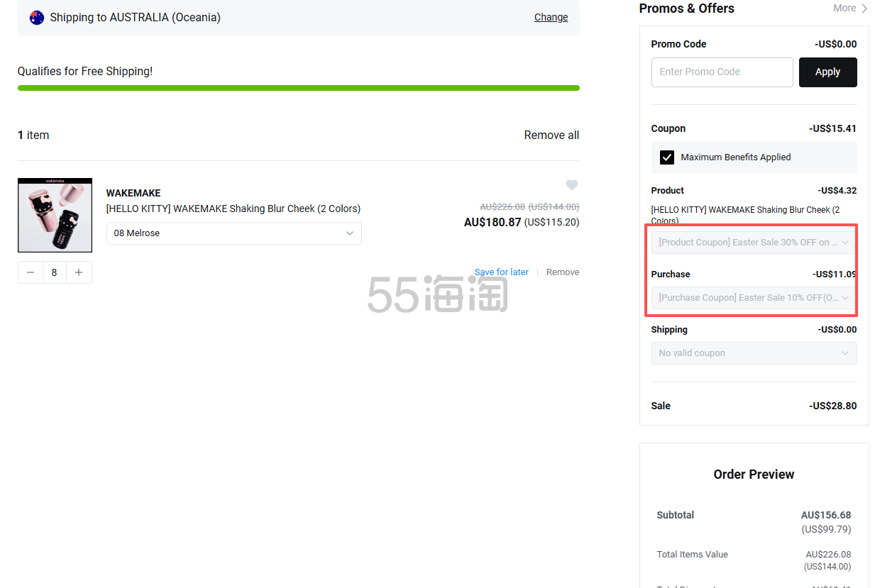Image resolution: width=875 pixels, height=588 pixels.
Task: Click the Apply promo code button
Action: pos(827,72)
